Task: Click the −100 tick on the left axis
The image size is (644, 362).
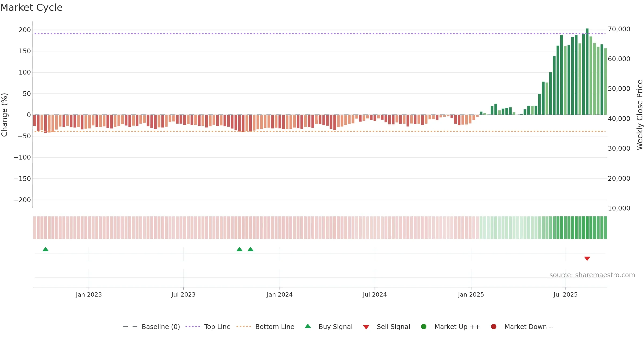Action: tap(22, 157)
